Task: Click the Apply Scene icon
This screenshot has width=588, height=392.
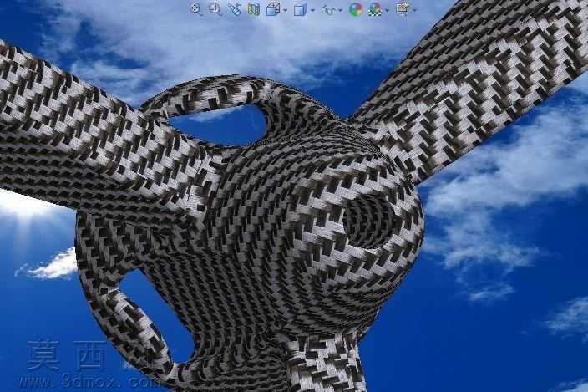Action: [375, 9]
